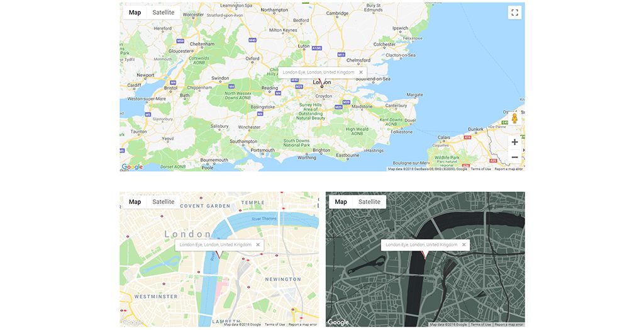
Task: Click the M11 motorway shield
Action: tap(341, 54)
